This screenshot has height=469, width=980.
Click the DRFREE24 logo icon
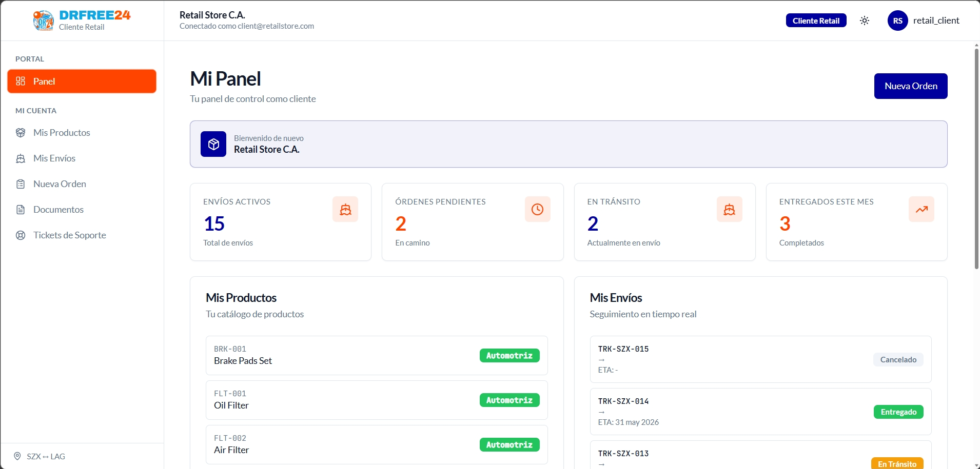[x=44, y=21]
